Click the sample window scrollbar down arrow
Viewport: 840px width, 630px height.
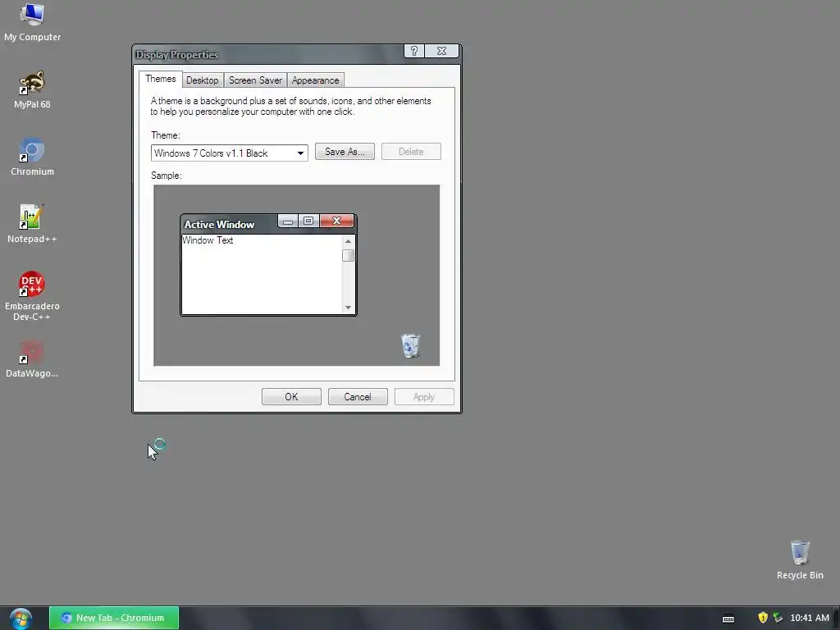[348, 308]
